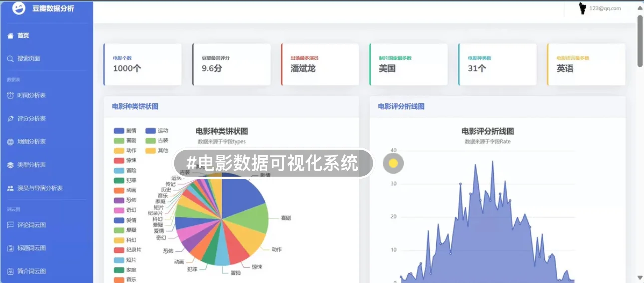Viewport: 644px width, 283px height.
Task: Click the 制片国家最多数 美国 stat card
Action: coord(408,64)
